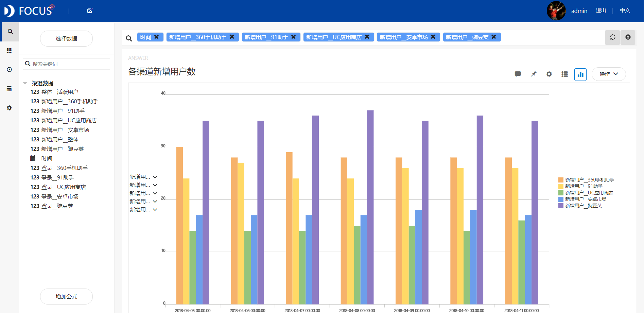Pin the chart using the pushpin icon
This screenshot has width=644, height=313.
[534, 74]
